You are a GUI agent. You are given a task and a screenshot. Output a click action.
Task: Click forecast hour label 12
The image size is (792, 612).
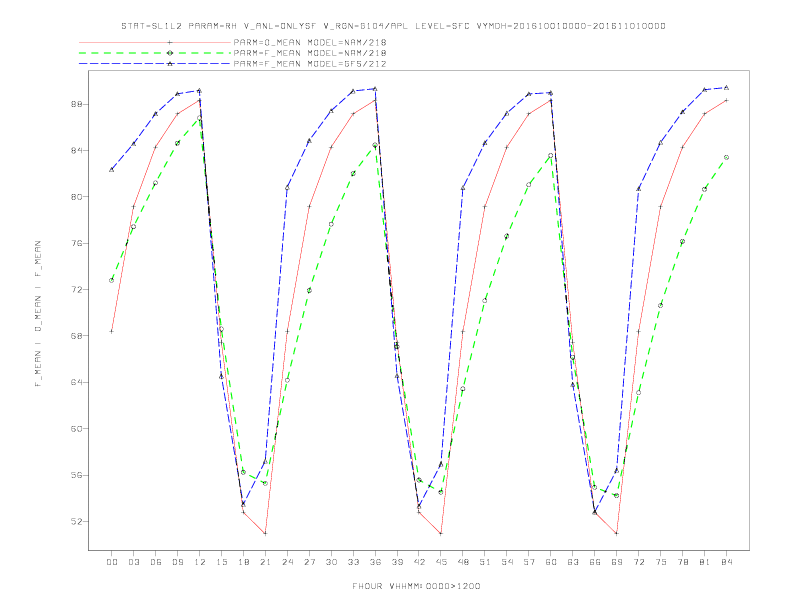point(200,562)
